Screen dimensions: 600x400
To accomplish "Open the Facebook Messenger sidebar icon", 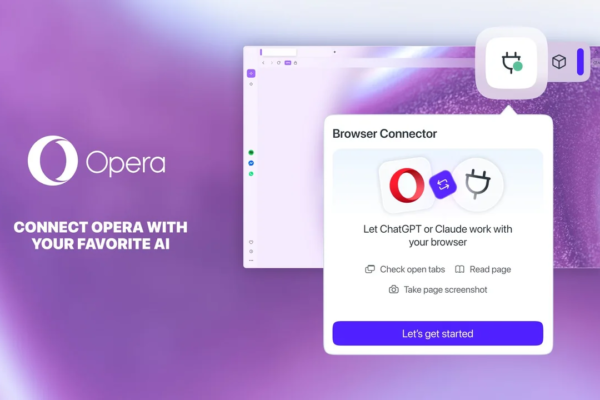I will (251, 163).
